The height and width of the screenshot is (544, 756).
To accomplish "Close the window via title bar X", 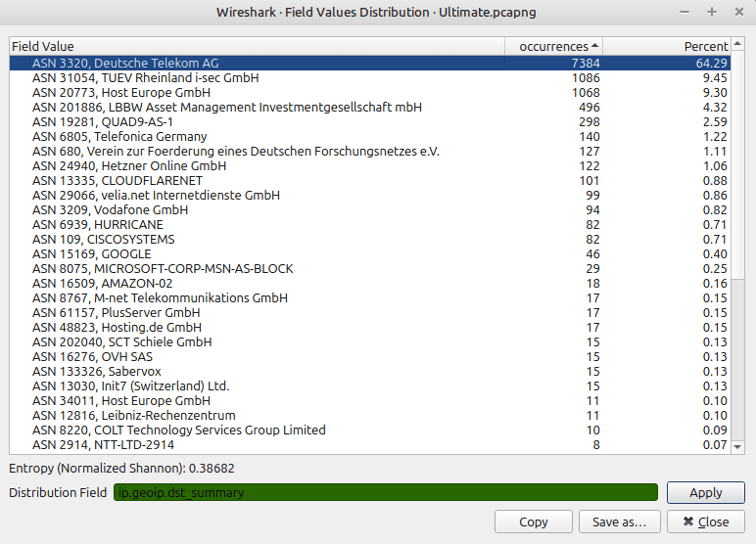I will tap(738, 12).
